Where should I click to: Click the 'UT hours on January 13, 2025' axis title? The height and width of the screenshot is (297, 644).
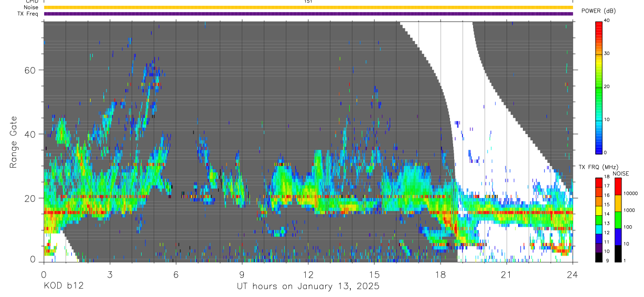308,287
